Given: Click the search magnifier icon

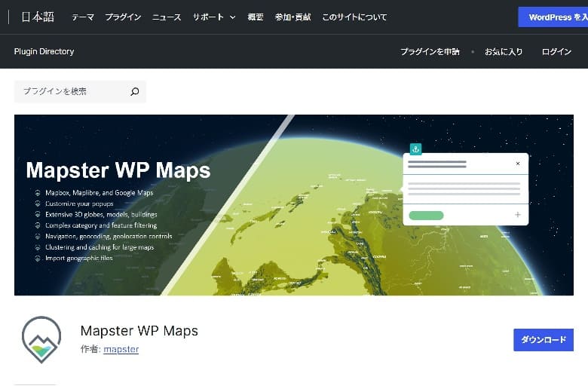Looking at the screenshot, I should click(x=135, y=91).
